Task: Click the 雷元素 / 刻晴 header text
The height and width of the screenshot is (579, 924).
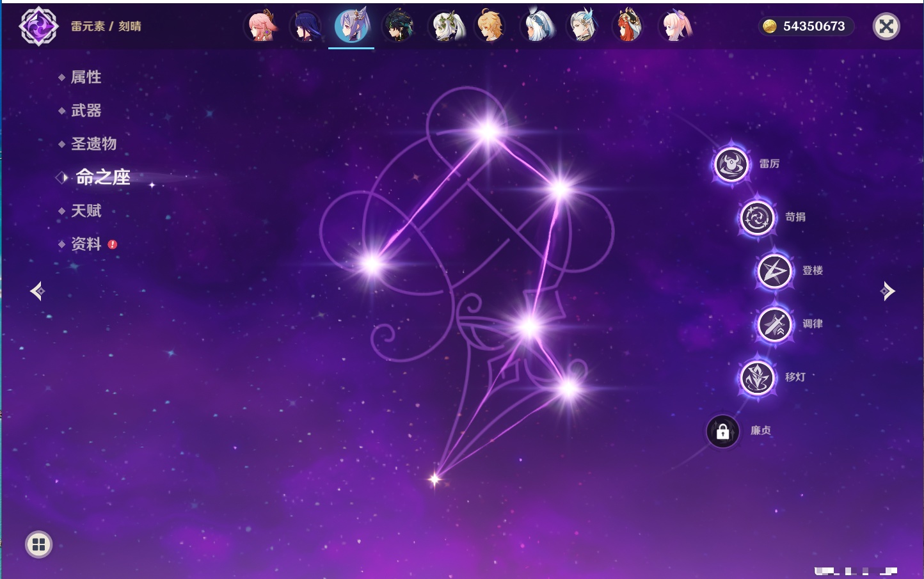Action: (x=106, y=26)
